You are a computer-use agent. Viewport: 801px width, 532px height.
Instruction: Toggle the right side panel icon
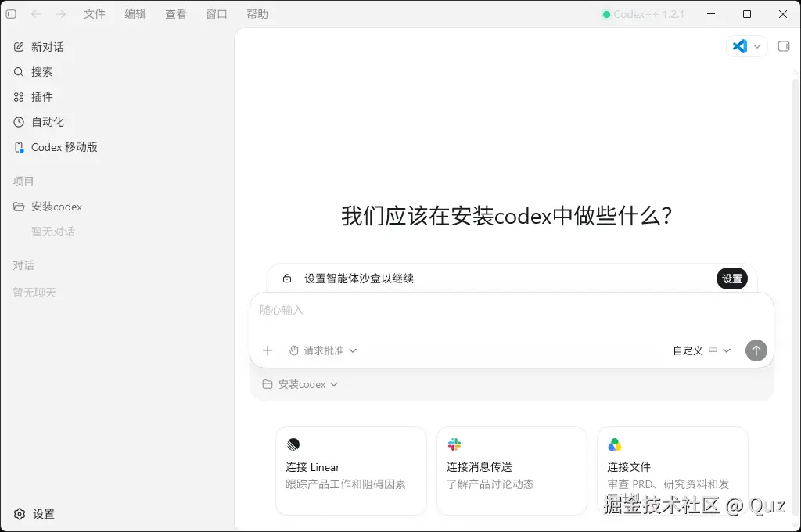click(x=784, y=46)
